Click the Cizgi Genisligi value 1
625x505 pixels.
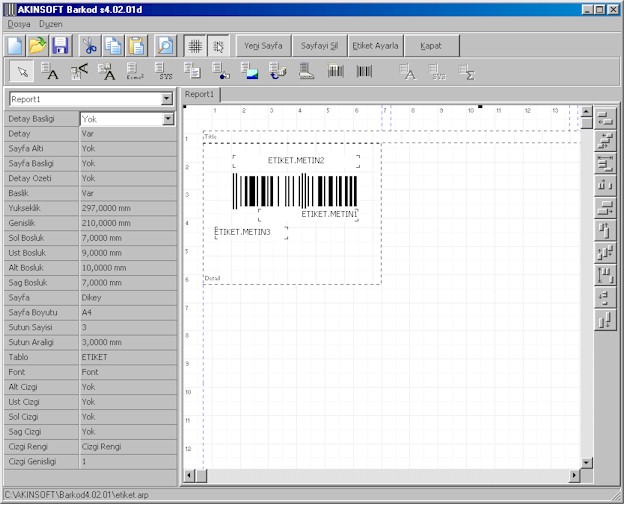[x=128, y=461]
